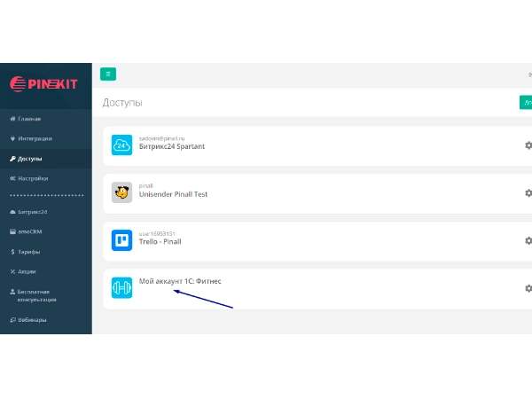Open settings gear for Trello - Pinall

point(528,240)
